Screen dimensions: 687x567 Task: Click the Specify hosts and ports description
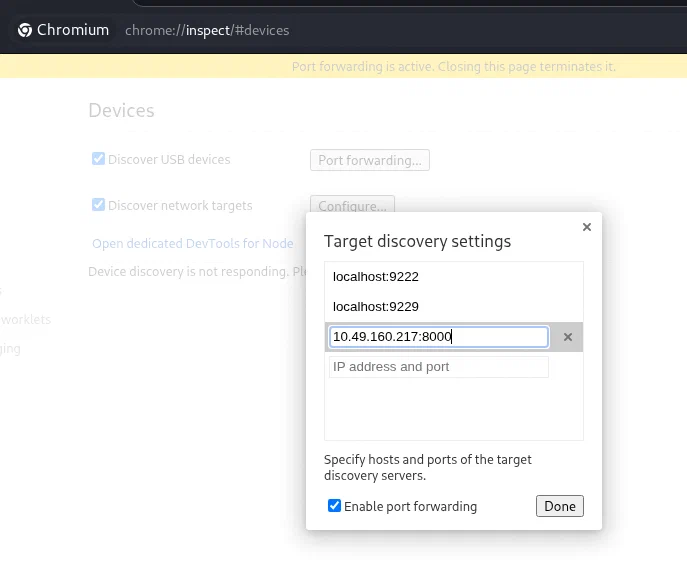pos(428,468)
